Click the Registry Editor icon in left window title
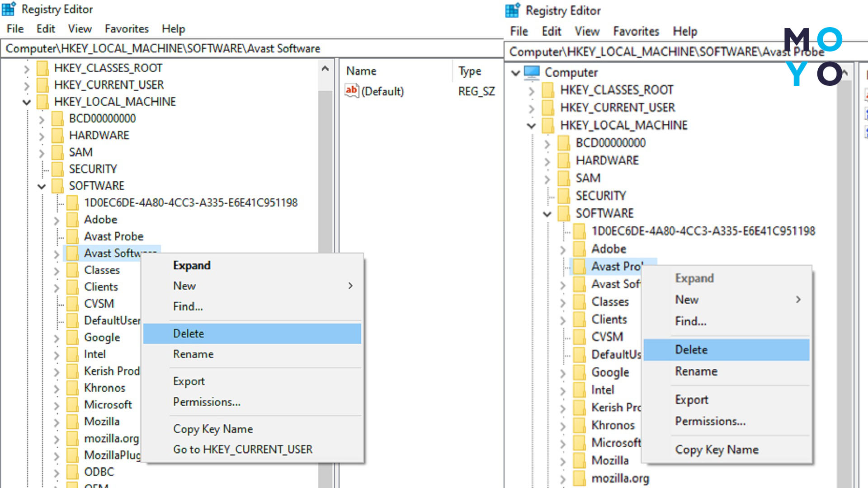The height and width of the screenshot is (488, 868). pos(9,9)
